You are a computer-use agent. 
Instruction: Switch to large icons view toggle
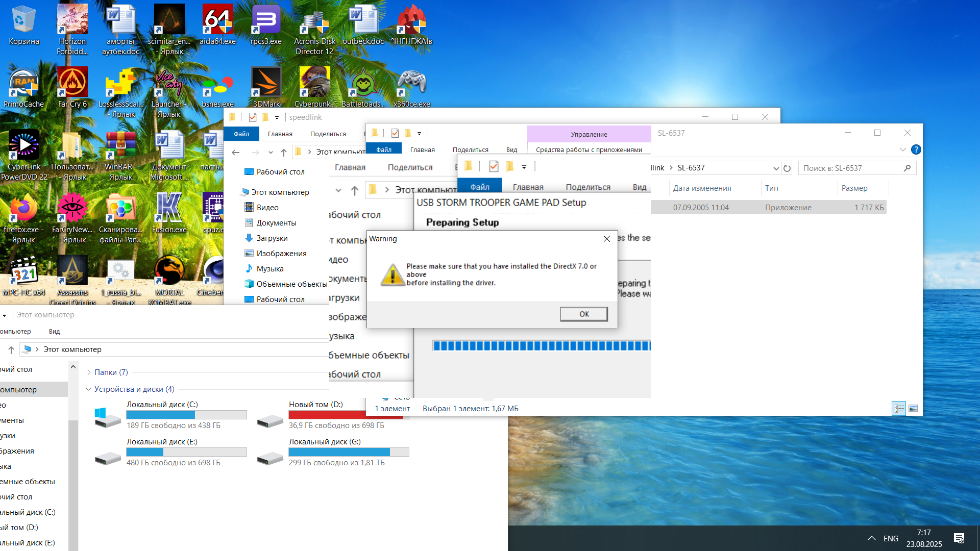(x=913, y=408)
